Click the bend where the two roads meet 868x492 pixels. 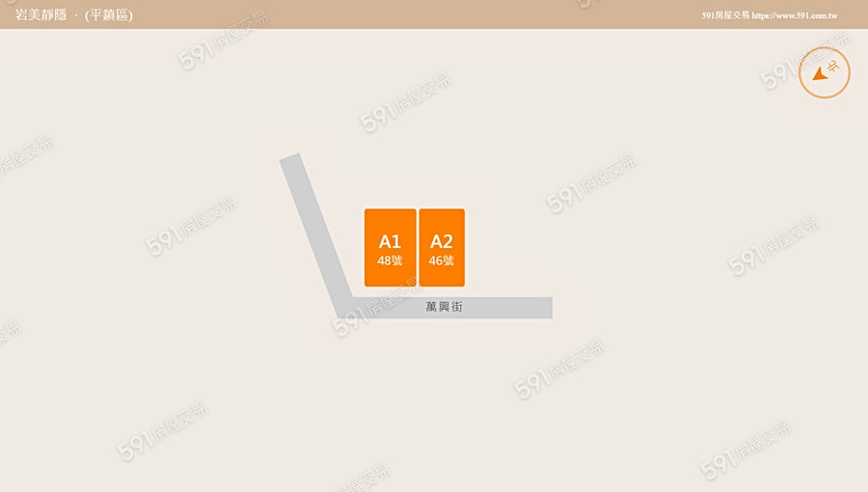345,308
